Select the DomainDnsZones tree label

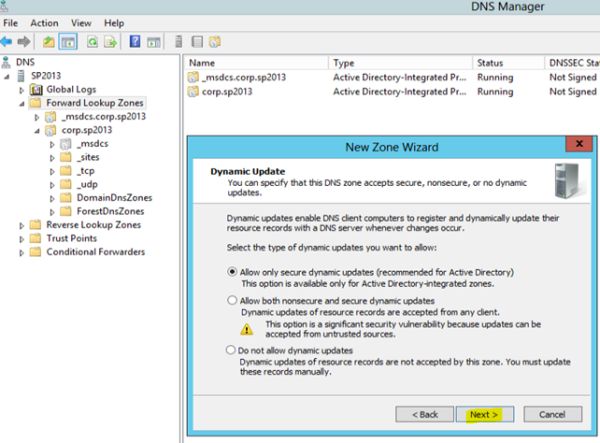tap(114, 198)
